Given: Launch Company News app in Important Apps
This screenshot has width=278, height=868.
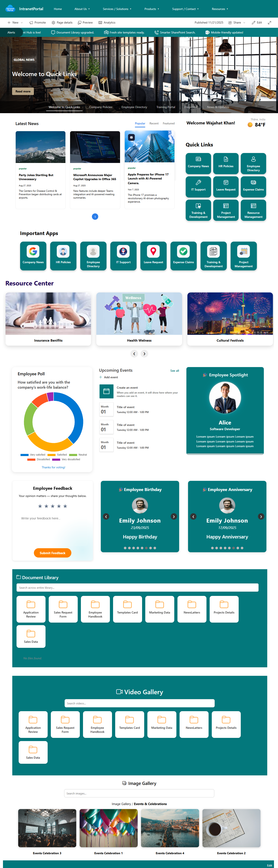Looking at the screenshot, I should [x=33, y=256].
